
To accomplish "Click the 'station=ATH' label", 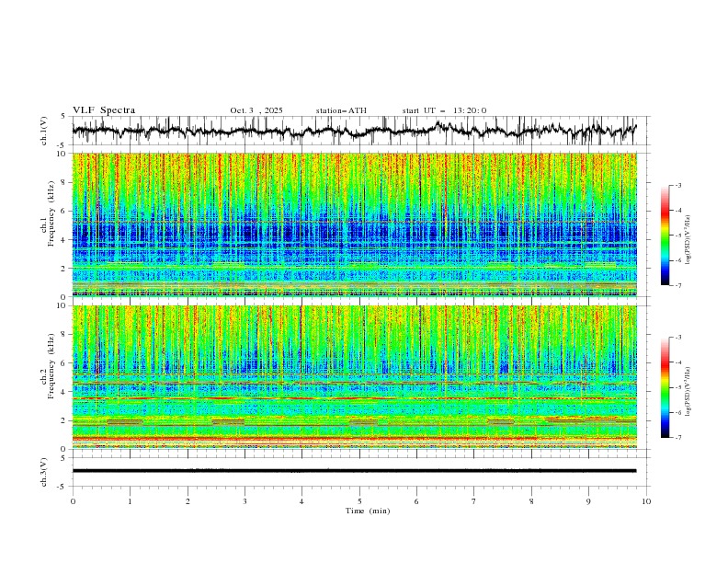I will [341, 110].
